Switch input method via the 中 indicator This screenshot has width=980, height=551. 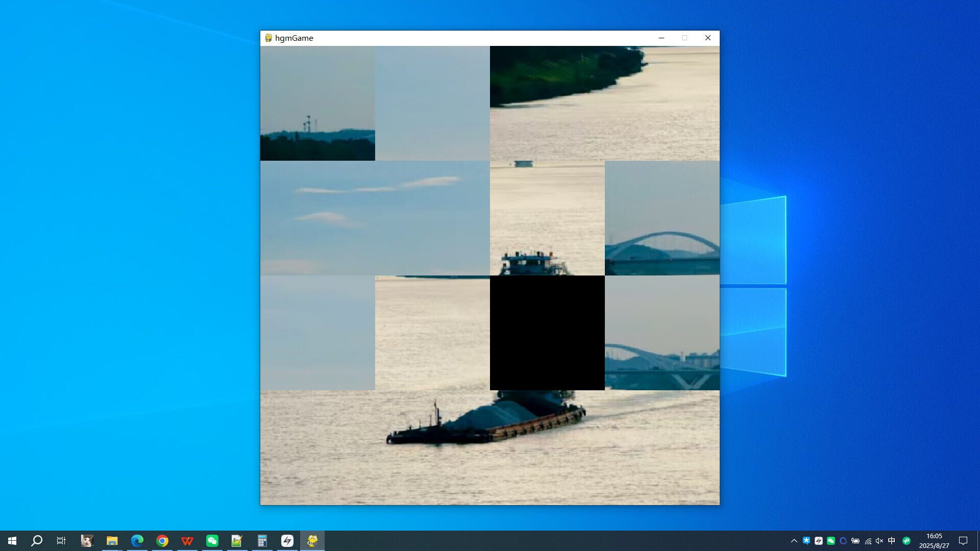(x=891, y=541)
